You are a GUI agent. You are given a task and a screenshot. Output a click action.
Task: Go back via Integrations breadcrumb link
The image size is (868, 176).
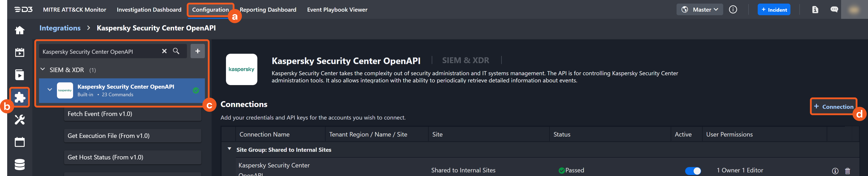click(x=60, y=28)
